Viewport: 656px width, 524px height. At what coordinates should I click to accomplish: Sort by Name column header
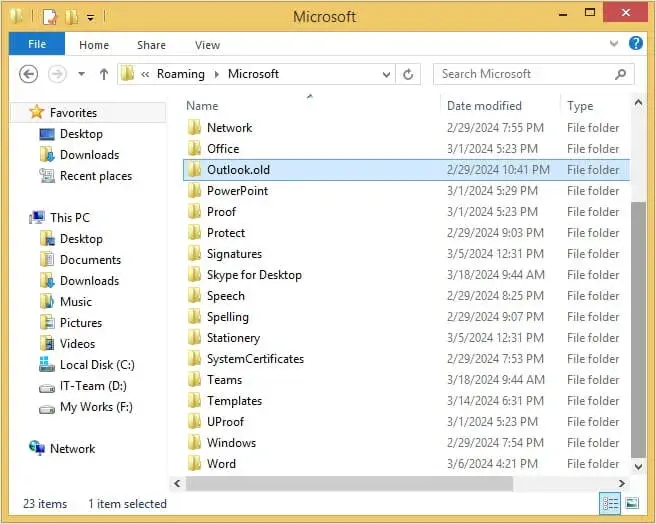pos(202,105)
